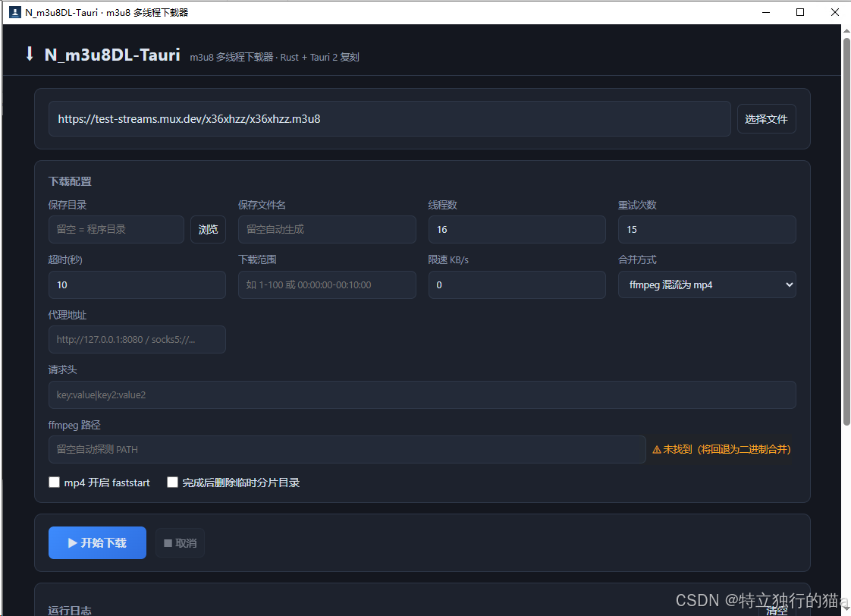Image resolution: width=851 pixels, height=616 pixels.
Task: Click the 下载范围 input field
Action: (327, 285)
